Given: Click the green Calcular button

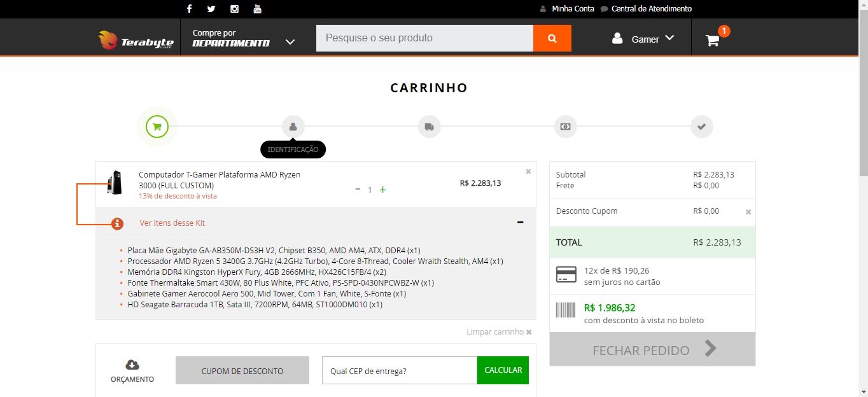Looking at the screenshot, I should [503, 370].
